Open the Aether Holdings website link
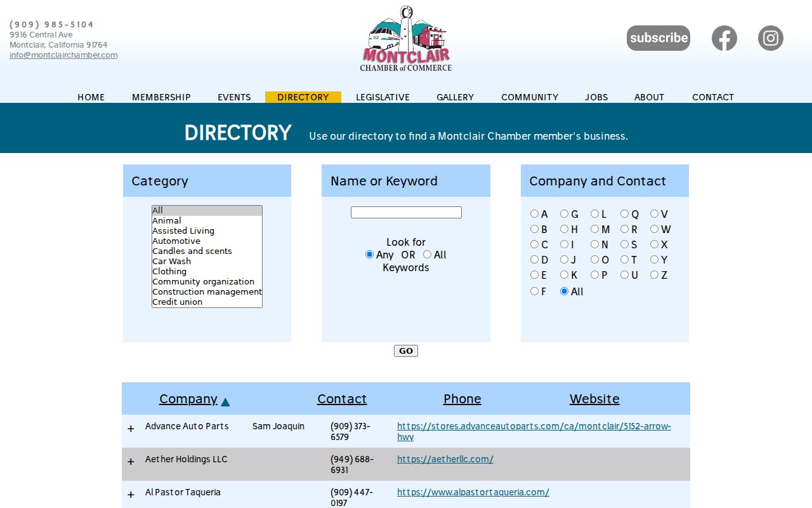 445,459
